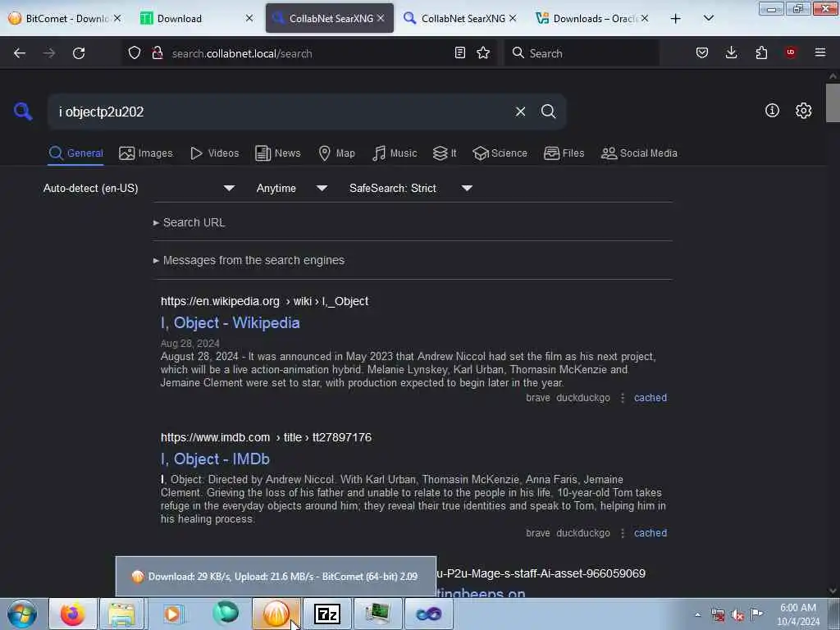
Task: Open cached link for Wikipedia result
Action: click(651, 398)
